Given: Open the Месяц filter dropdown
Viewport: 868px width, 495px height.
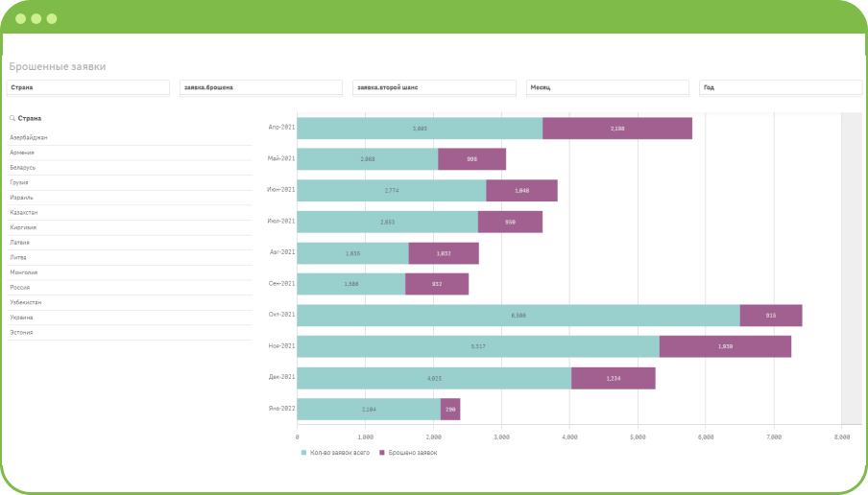Looking at the screenshot, I should (x=607, y=87).
